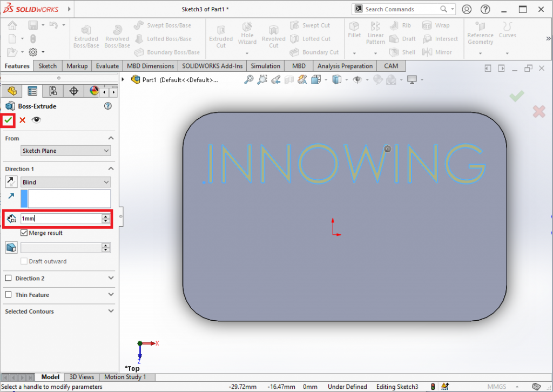Viewport: 553px width, 392px height.
Task: Open Boss-Extrude help question mark
Action: (x=107, y=106)
